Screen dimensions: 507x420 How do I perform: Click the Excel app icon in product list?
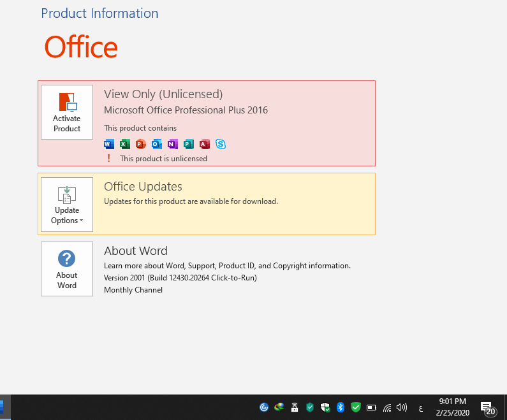tap(125, 144)
